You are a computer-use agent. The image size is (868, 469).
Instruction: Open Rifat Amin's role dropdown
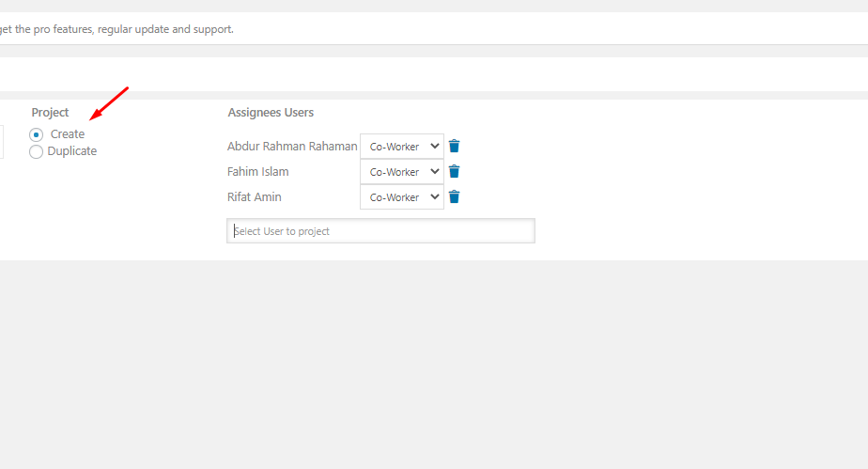tap(402, 197)
